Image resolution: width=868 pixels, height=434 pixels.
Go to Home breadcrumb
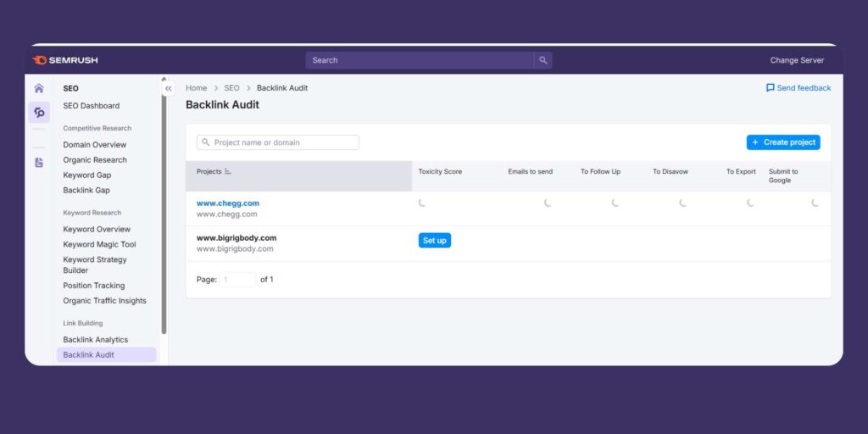pos(196,88)
